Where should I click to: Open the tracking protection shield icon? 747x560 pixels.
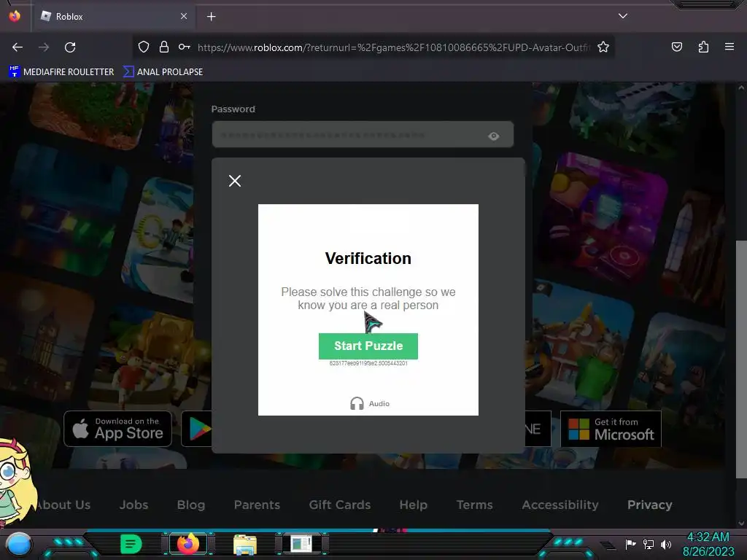tap(144, 47)
